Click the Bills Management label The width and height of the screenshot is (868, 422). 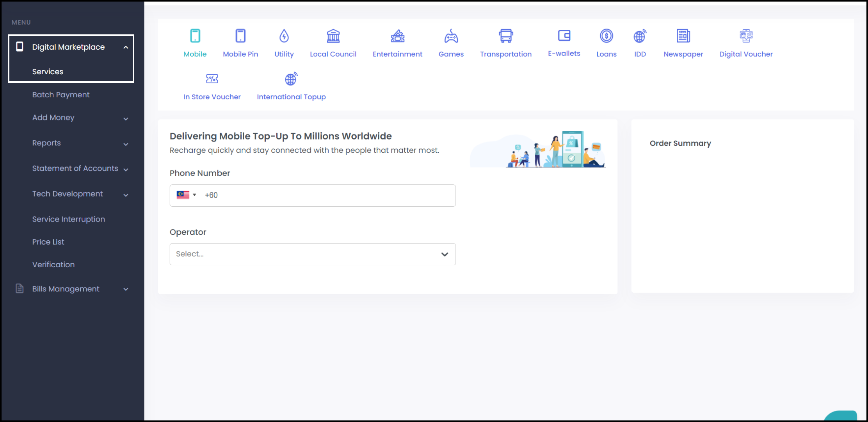click(66, 289)
